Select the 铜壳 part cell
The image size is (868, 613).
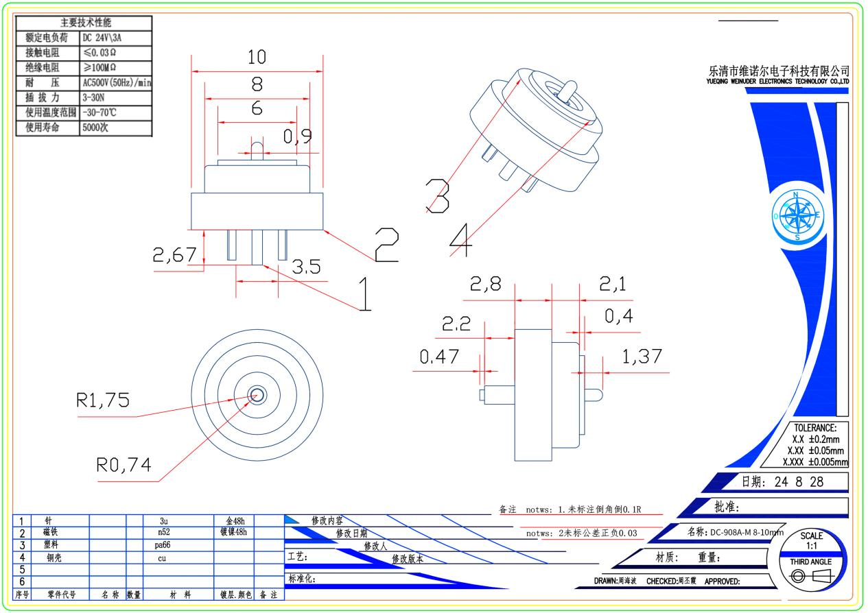coord(53,558)
